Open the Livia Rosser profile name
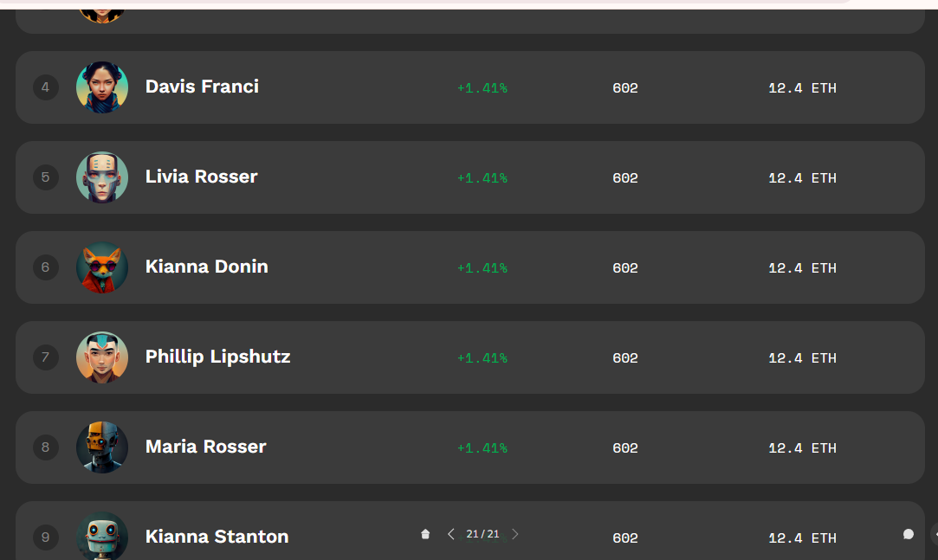The width and height of the screenshot is (938, 560). click(x=202, y=177)
